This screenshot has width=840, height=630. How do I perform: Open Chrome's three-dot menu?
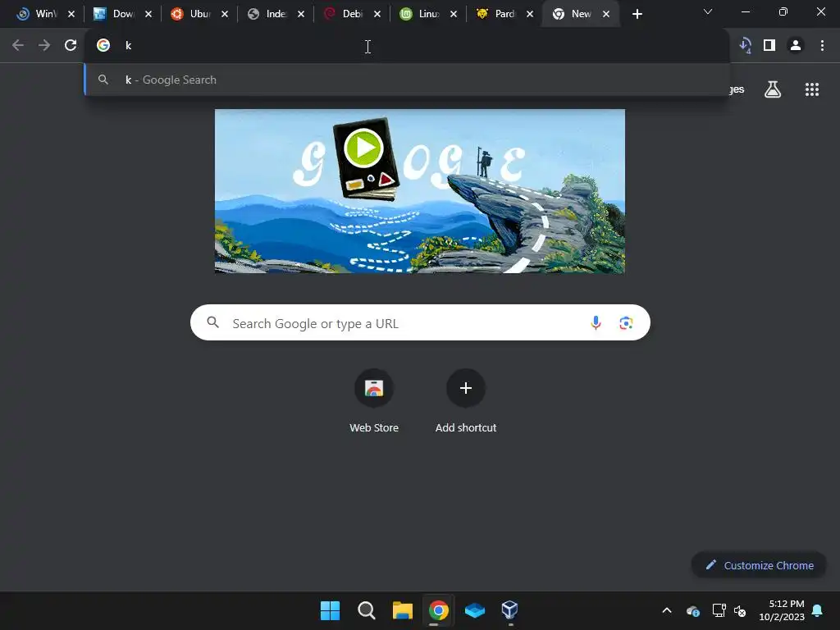click(x=822, y=46)
